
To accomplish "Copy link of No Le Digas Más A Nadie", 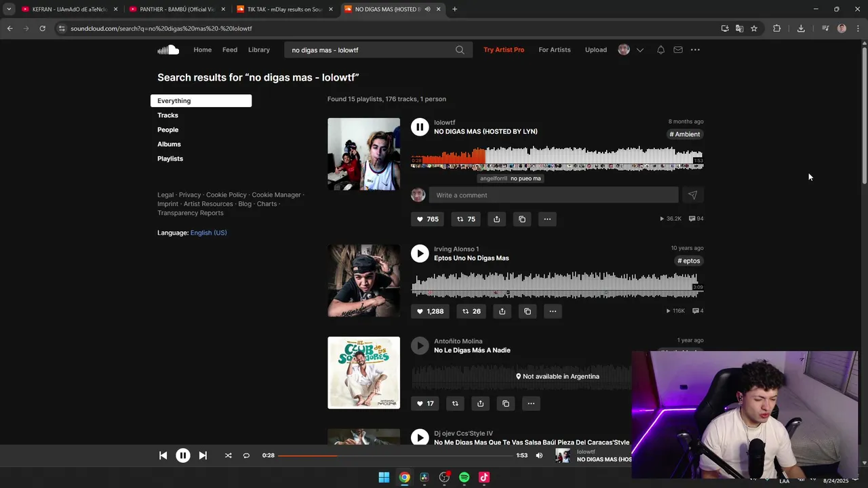I will (505, 403).
